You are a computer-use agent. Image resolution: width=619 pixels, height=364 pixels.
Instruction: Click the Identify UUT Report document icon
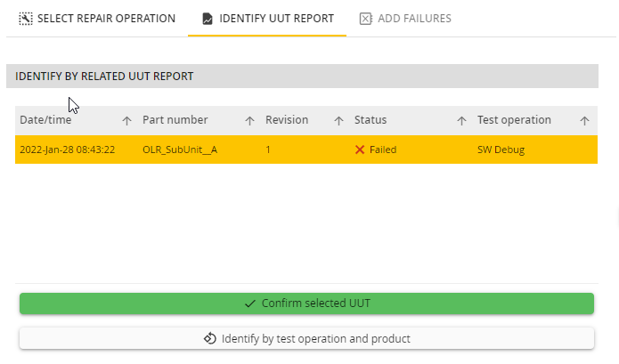(x=208, y=19)
